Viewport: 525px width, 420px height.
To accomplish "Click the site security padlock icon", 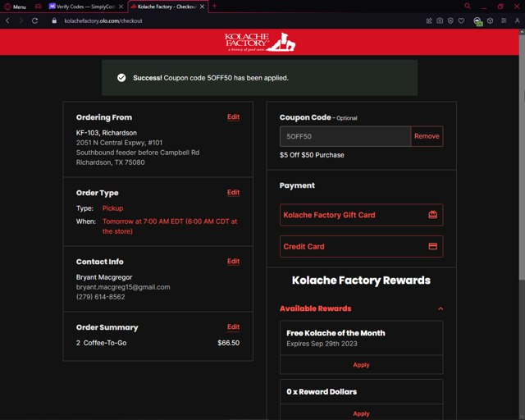I will pyautogui.click(x=54, y=21).
